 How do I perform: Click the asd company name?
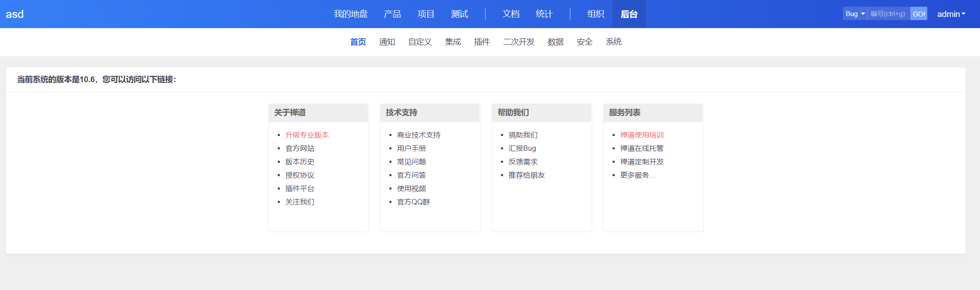tap(15, 14)
